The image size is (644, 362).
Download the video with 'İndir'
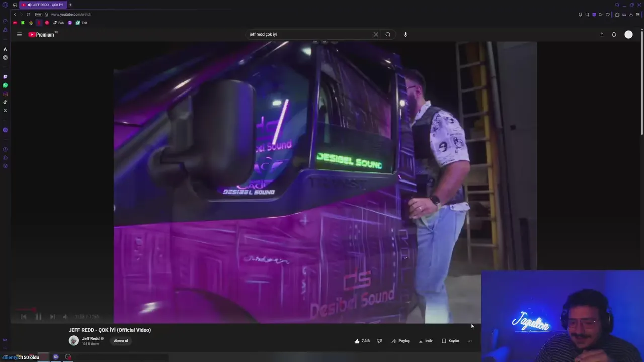(x=426, y=341)
